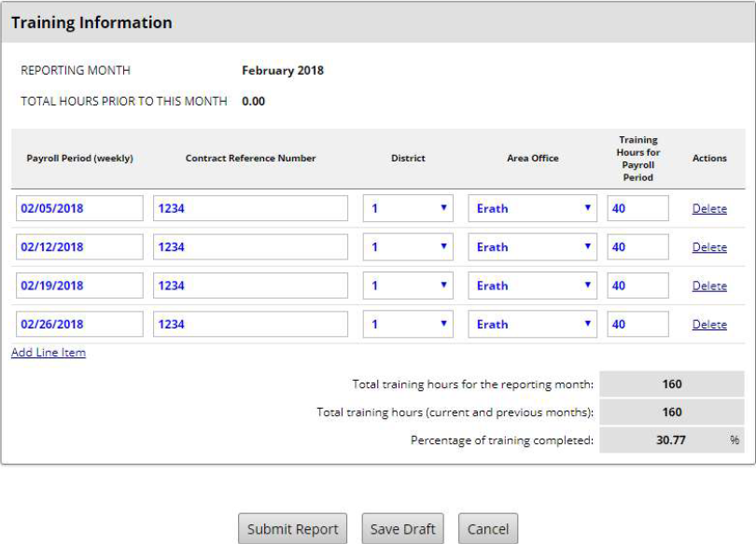The width and height of the screenshot is (756, 544).
Task: Expand Area Office dropdown for 02/05/2018 row
Action: [532, 208]
